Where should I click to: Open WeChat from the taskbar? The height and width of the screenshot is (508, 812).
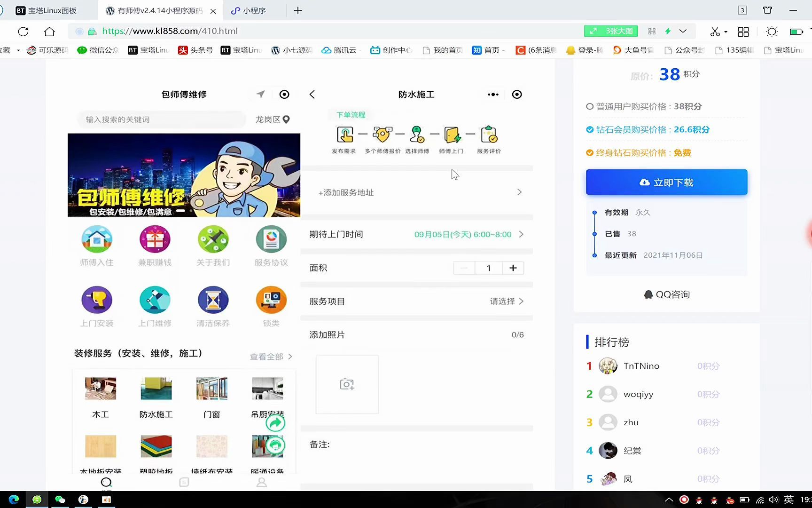pos(60,500)
